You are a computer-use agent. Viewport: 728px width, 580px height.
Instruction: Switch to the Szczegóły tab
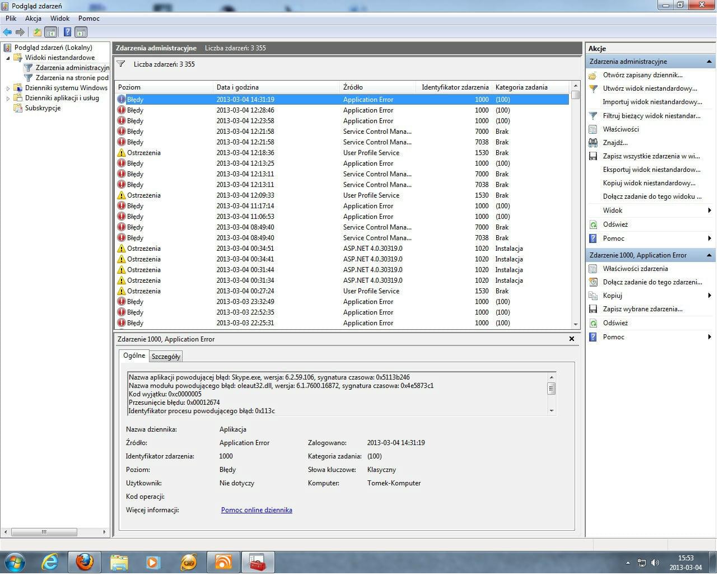point(166,357)
